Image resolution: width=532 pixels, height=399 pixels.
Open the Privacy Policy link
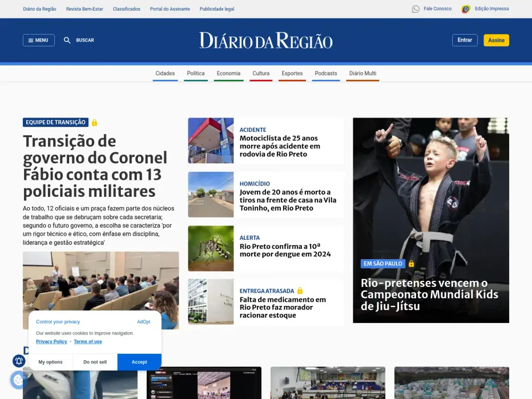click(x=51, y=342)
